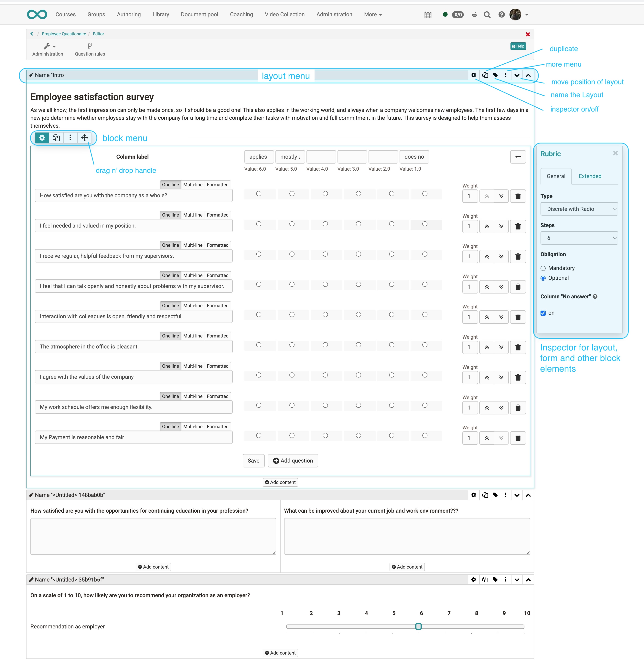This screenshot has width=644, height=662.
Task: Set 'Interaction with colleagues' to One line
Action: pos(170,306)
